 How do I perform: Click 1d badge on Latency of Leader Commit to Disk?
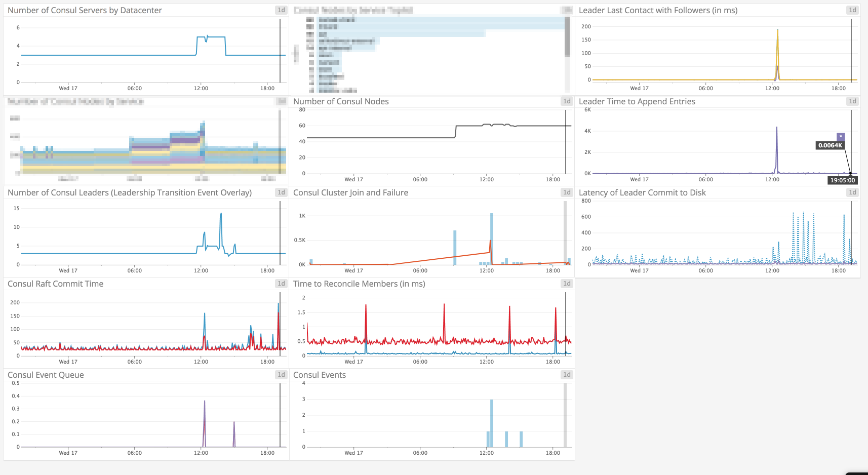pyautogui.click(x=852, y=192)
